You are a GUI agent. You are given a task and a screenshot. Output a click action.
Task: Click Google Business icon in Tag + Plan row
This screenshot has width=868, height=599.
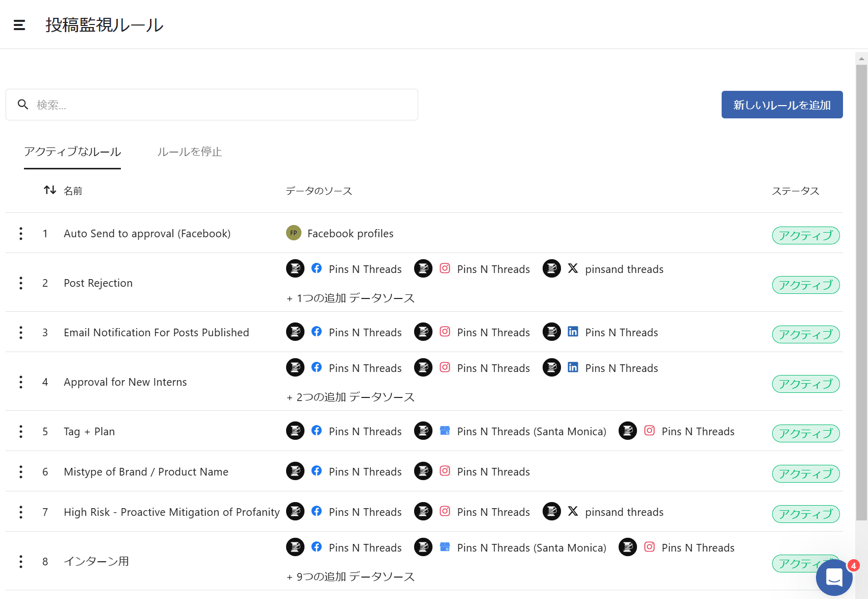[445, 431]
